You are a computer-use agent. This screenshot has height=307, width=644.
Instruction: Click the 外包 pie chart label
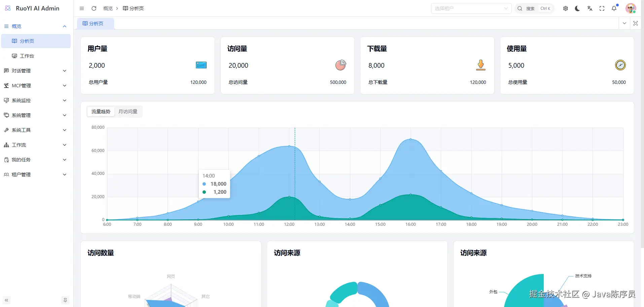coord(493,292)
